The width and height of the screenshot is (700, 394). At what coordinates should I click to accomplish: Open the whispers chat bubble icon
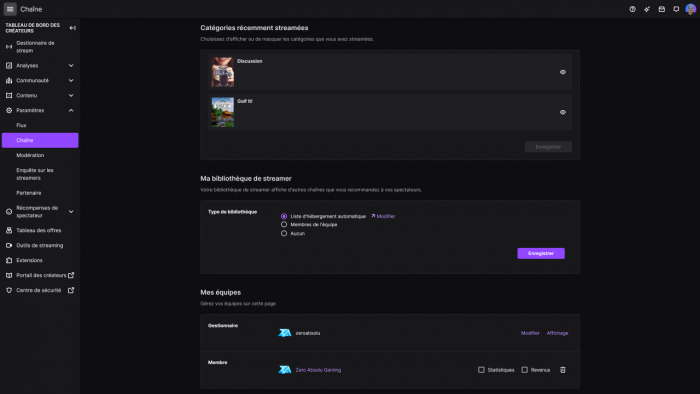point(676,9)
